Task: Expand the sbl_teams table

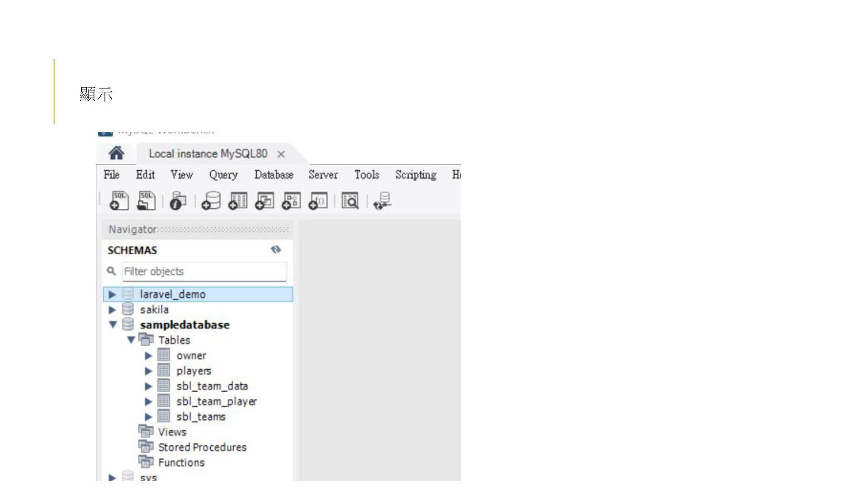Action: click(148, 417)
